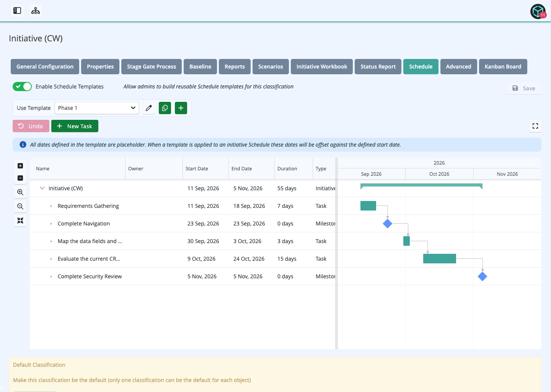Select the Requirements Gathering task row
The width and height of the screenshot is (551, 392).
tap(183, 206)
